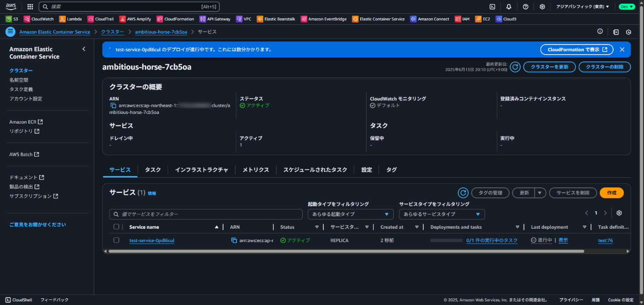Click the orange 作成 button
Viewport: 644px width, 305px height.
pos(611,193)
